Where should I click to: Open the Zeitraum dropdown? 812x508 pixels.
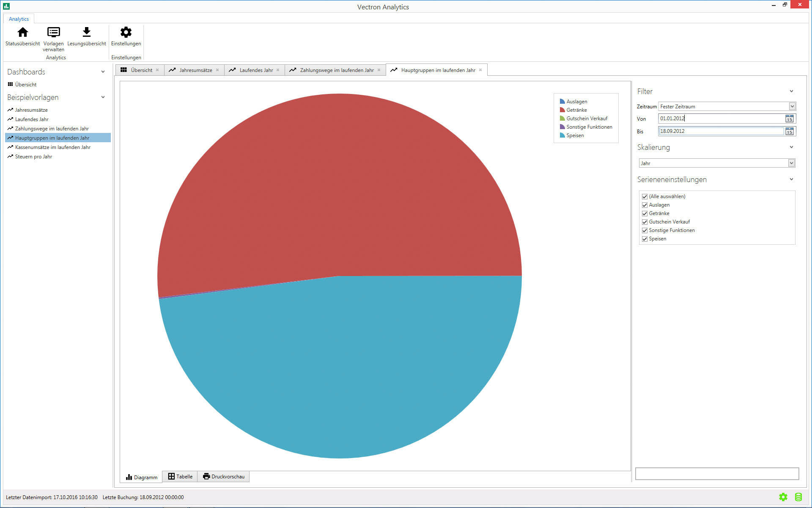point(792,107)
